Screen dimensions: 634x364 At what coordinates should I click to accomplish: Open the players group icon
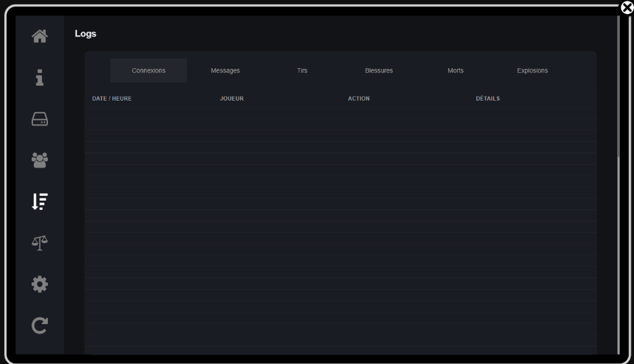[40, 160]
